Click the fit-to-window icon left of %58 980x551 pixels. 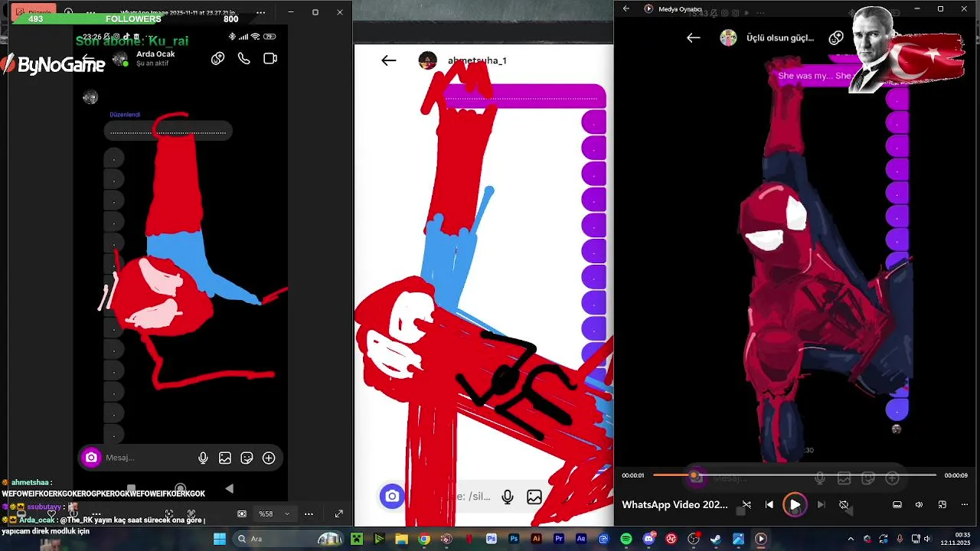242,514
